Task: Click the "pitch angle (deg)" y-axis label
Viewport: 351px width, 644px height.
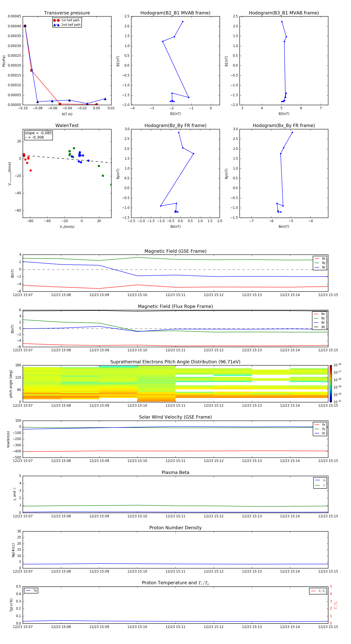Action: pos(11,384)
